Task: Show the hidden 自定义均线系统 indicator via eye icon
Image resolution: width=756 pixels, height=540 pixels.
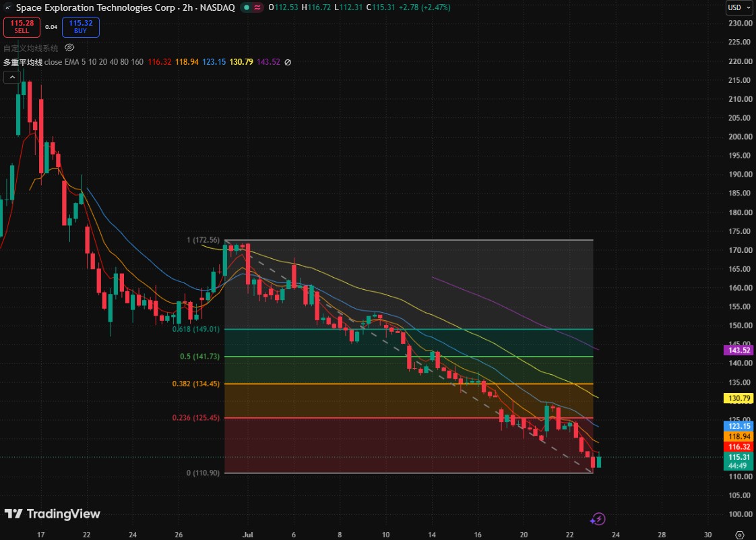Action: tap(69, 47)
